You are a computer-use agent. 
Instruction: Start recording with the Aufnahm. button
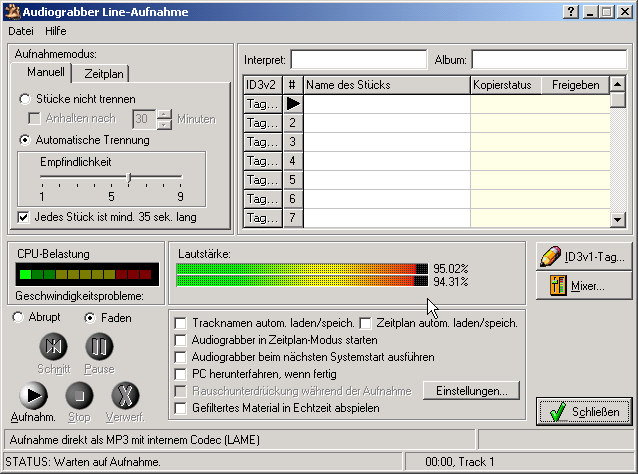pos(33,395)
